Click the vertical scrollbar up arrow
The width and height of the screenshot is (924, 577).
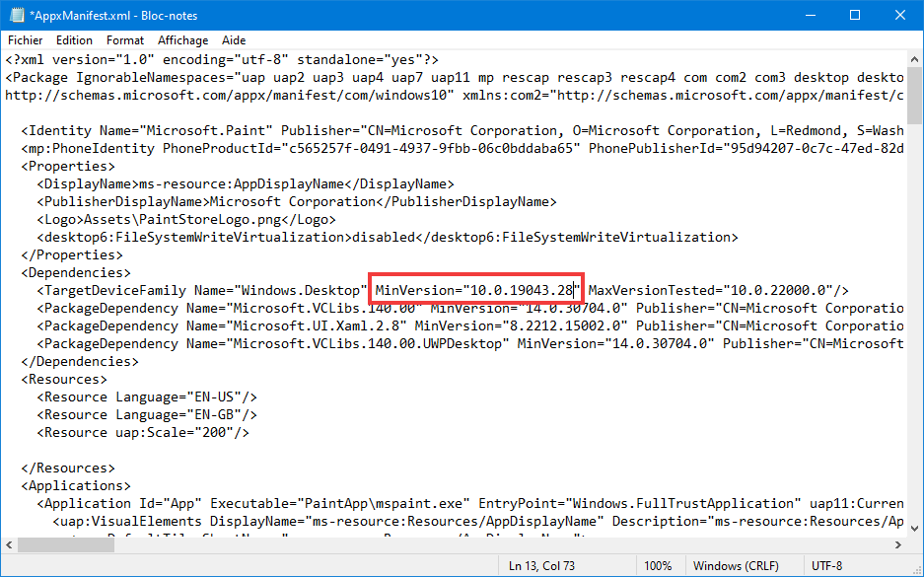(x=914, y=59)
